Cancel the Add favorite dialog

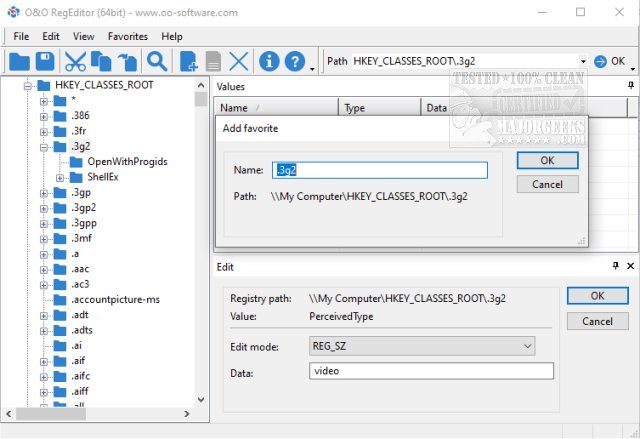click(x=547, y=184)
